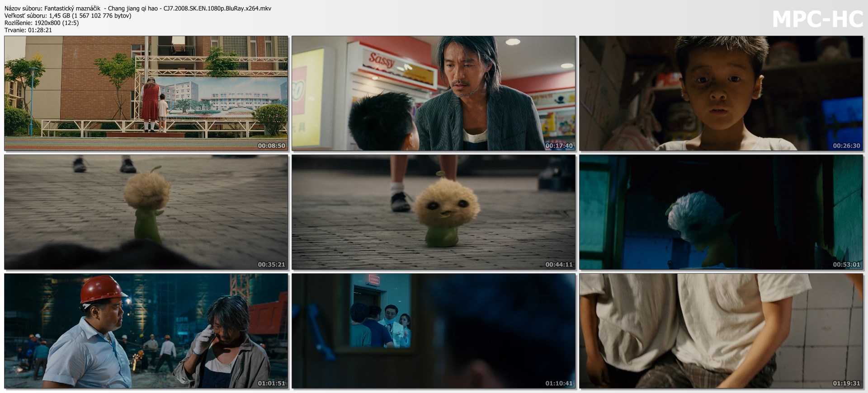Click the duration text 'Trvanie: 01:28:21'
Screen dimensions: 868x393
click(28, 30)
